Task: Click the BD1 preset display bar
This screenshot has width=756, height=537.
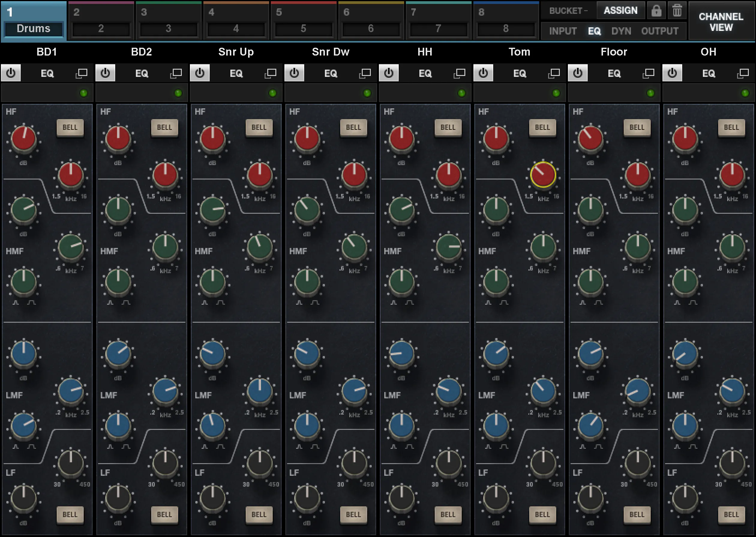Action: pos(47,93)
